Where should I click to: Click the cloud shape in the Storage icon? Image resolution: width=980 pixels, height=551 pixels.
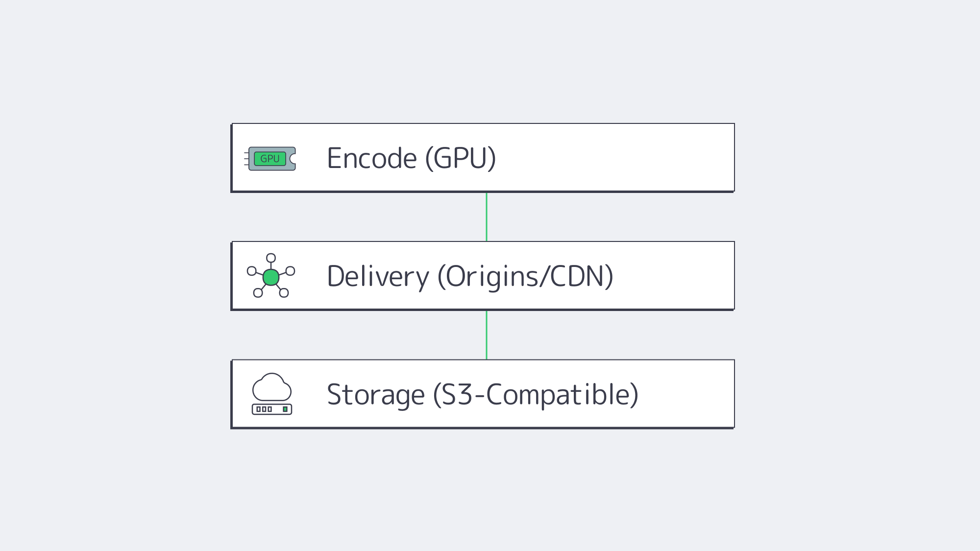click(271, 387)
